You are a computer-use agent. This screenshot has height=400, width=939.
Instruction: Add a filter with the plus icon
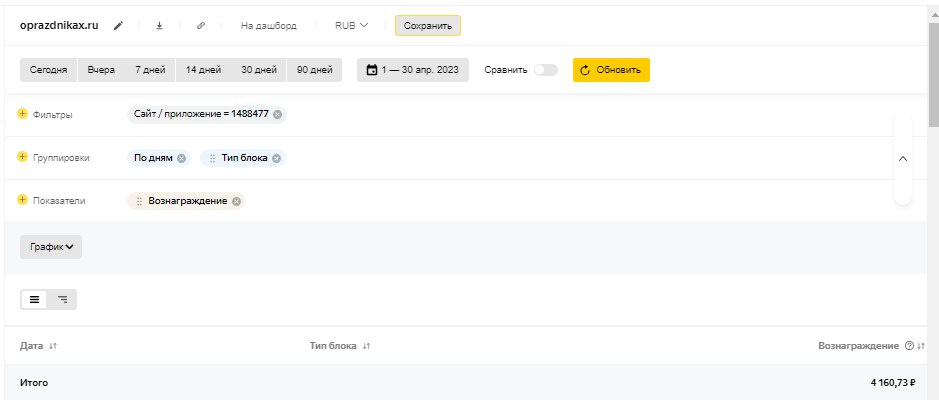(22, 114)
